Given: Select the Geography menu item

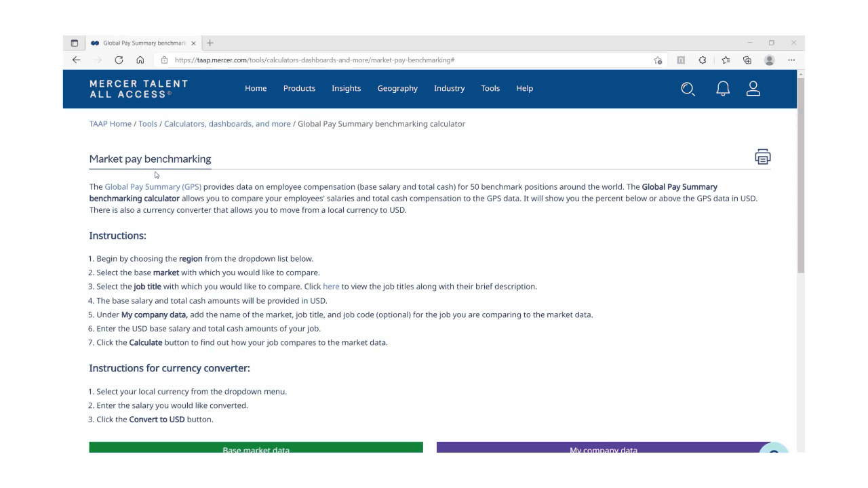Looking at the screenshot, I should click(x=397, y=88).
